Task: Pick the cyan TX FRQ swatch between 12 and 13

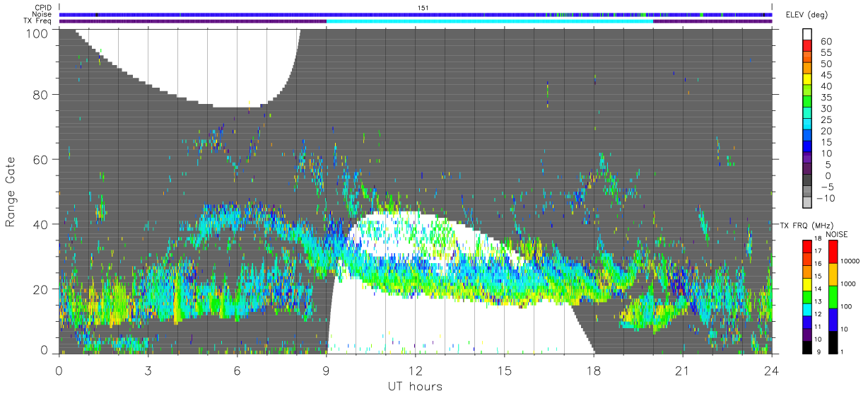Action: click(807, 308)
